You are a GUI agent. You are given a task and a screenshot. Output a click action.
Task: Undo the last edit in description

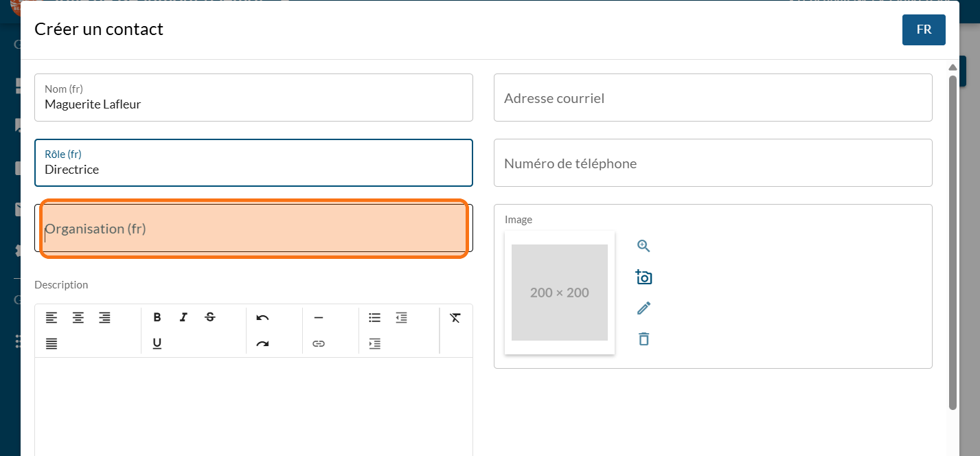tap(262, 317)
